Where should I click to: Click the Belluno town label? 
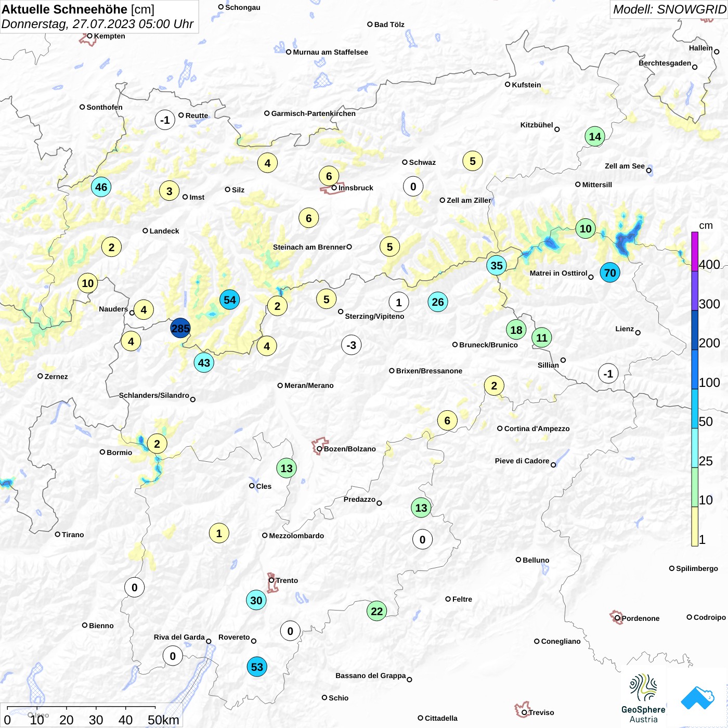[536, 560]
